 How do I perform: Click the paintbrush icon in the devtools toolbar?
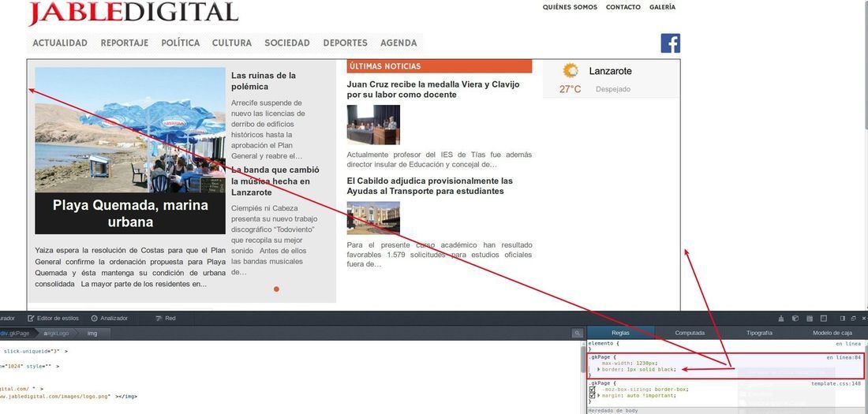[781, 319]
